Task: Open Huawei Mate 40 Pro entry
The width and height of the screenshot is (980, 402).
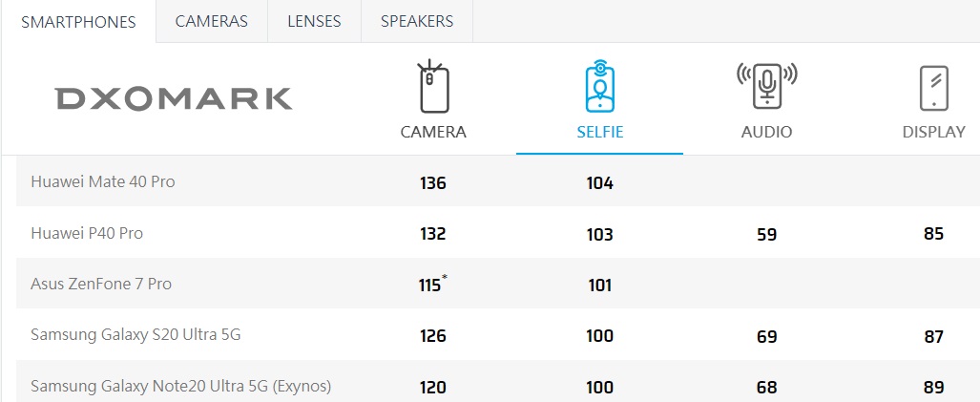Action: (x=103, y=181)
